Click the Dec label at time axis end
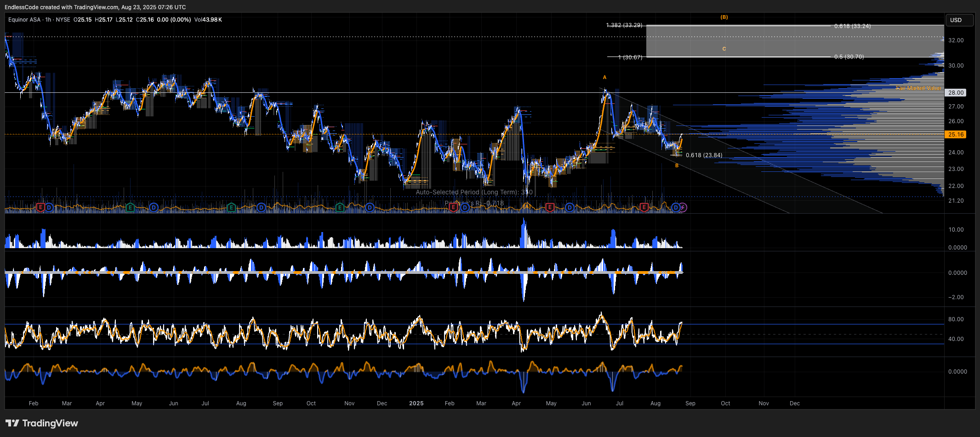The width and height of the screenshot is (980, 437). tap(795, 403)
